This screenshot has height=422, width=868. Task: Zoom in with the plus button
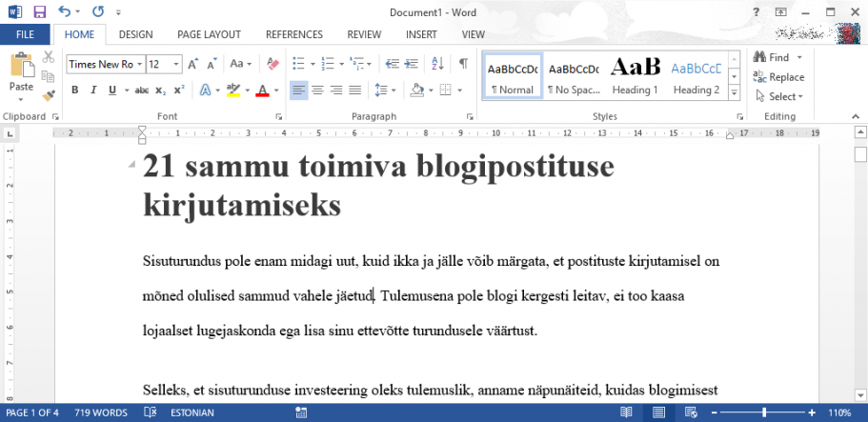812,412
